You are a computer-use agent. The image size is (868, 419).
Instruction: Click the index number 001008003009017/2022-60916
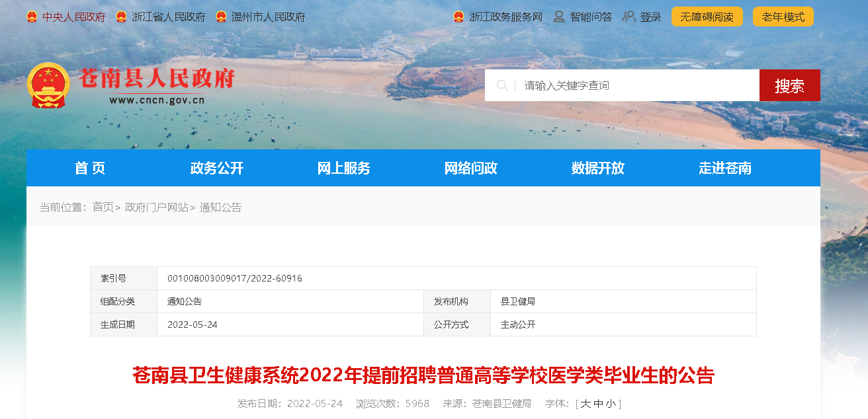coord(235,278)
